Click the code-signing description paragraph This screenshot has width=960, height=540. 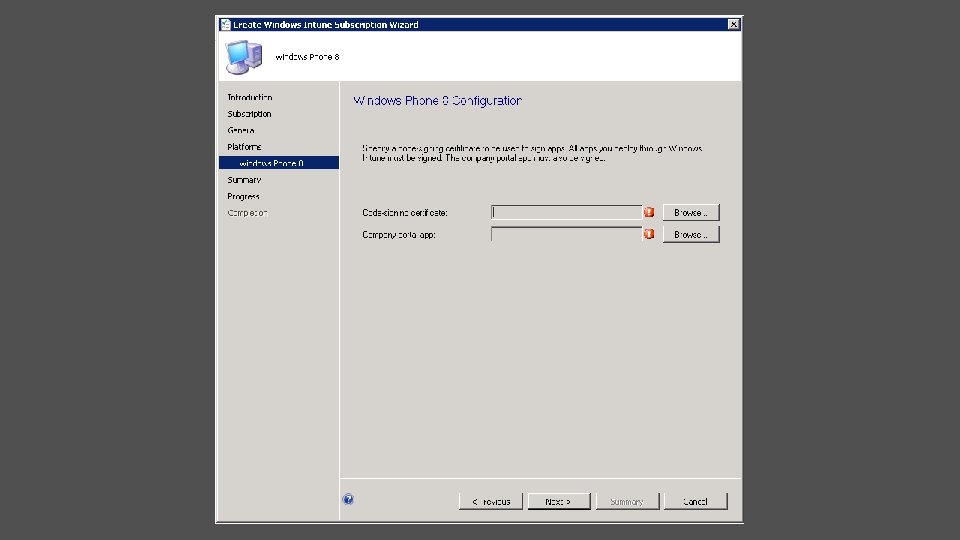click(x=532, y=153)
